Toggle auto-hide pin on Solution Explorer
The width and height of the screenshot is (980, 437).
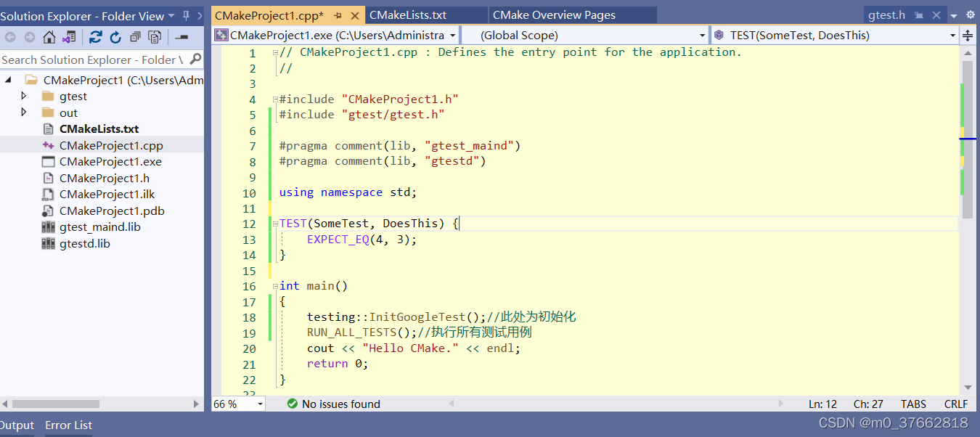(x=187, y=16)
